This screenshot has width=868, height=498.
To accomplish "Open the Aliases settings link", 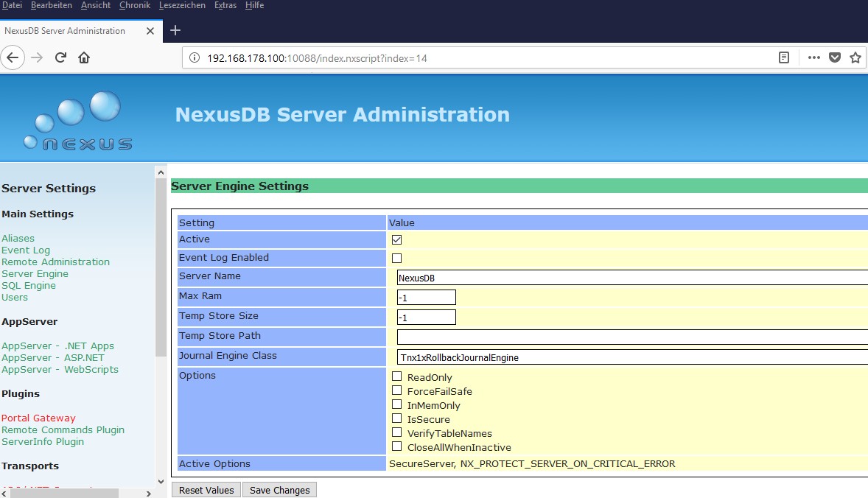I will click(x=18, y=239).
